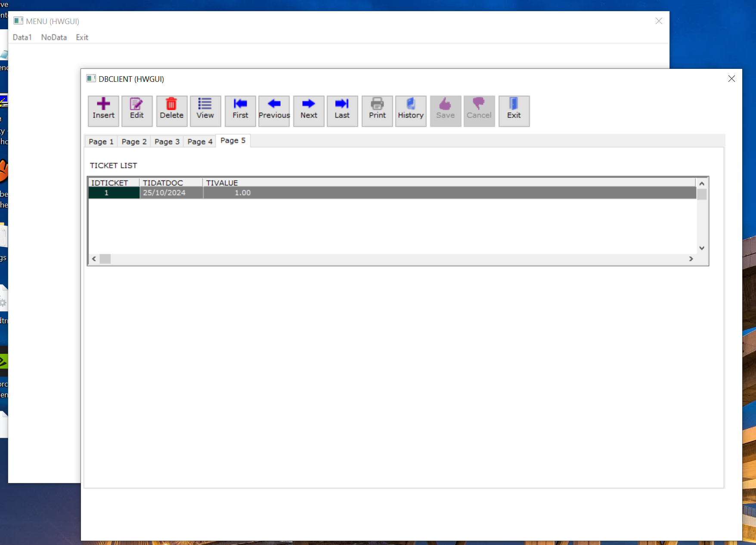Close the MENU (HWGUI) window
Image resolution: width=756 pixels, height=545 pixels.
(x=659, y=21)
